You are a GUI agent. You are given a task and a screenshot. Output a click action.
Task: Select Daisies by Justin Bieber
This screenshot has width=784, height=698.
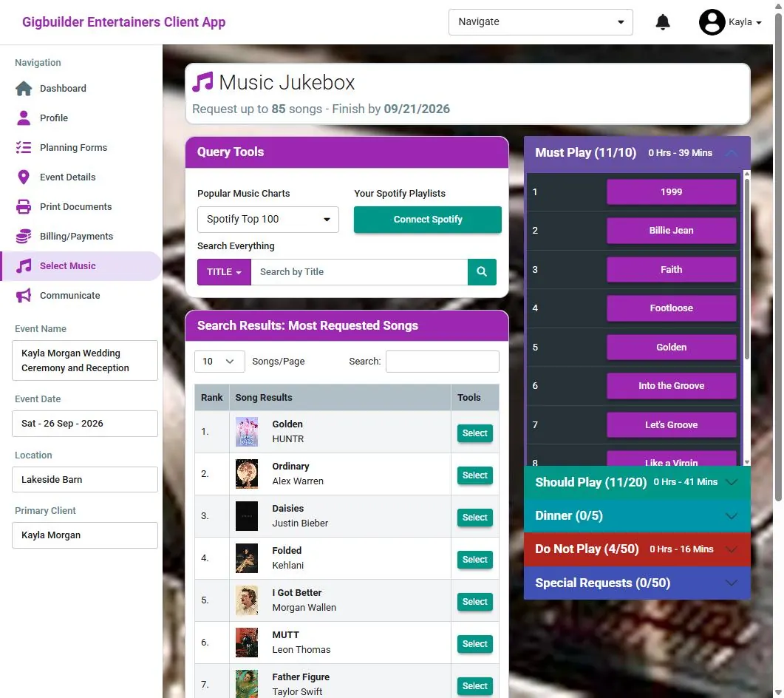(474, 517)
